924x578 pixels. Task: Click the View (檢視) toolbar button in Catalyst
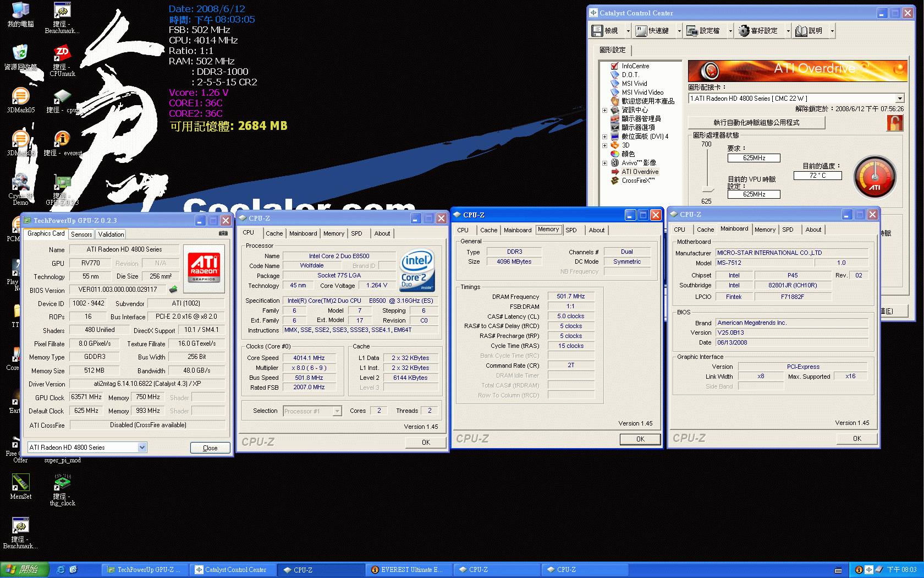point(606,31)
